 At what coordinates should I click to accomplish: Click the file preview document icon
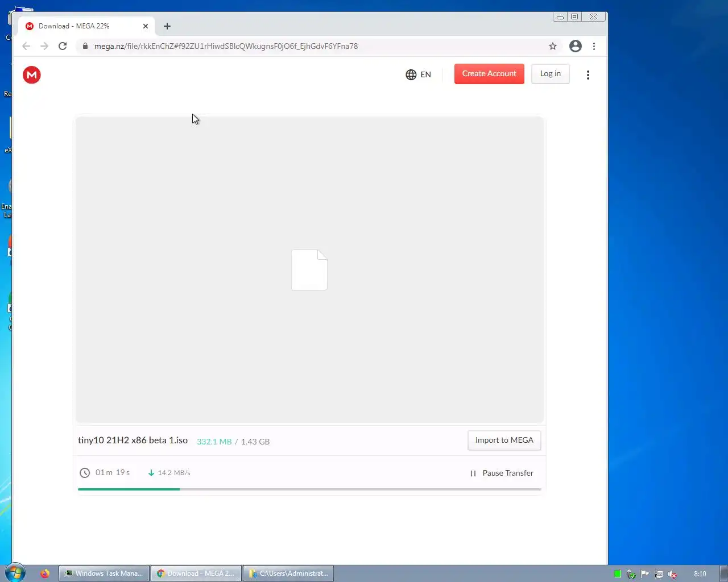(x=309, y=270)
